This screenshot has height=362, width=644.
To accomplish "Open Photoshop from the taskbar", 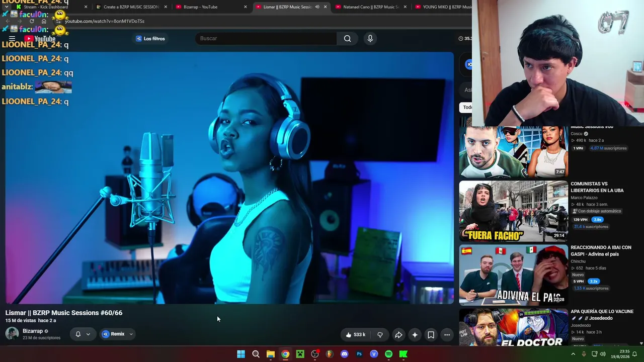I will click(x=359, y=354).
